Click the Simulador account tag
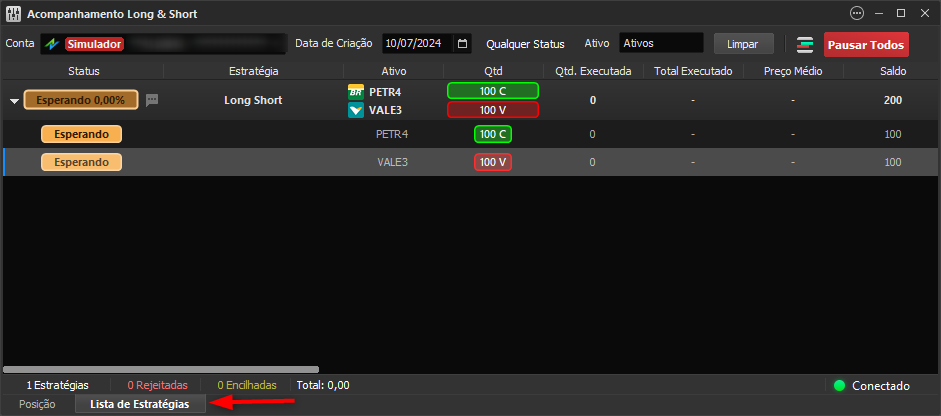This screenshot has height=416, width=941. click(94, 44)
